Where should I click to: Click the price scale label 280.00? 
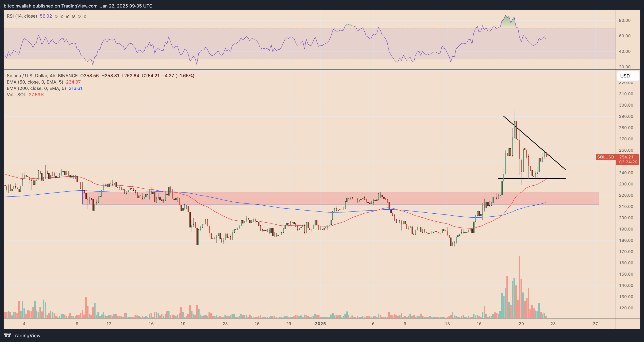[x=626, y=128]
